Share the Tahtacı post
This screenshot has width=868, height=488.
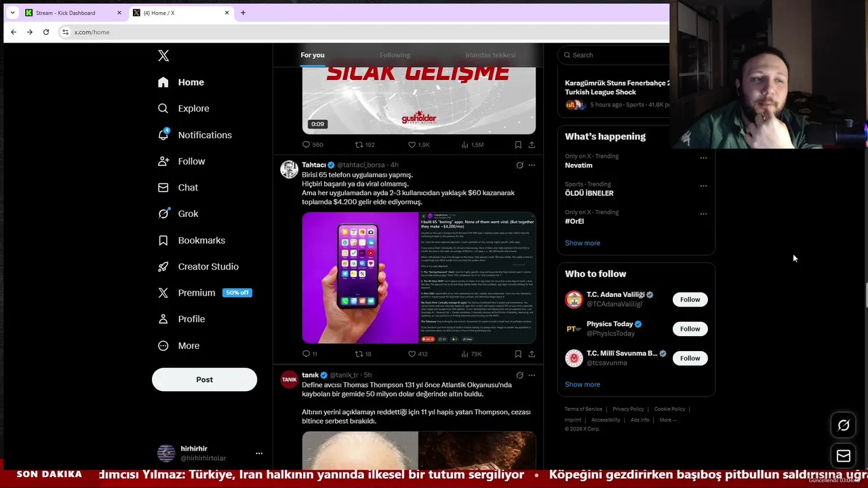point(532,354)
